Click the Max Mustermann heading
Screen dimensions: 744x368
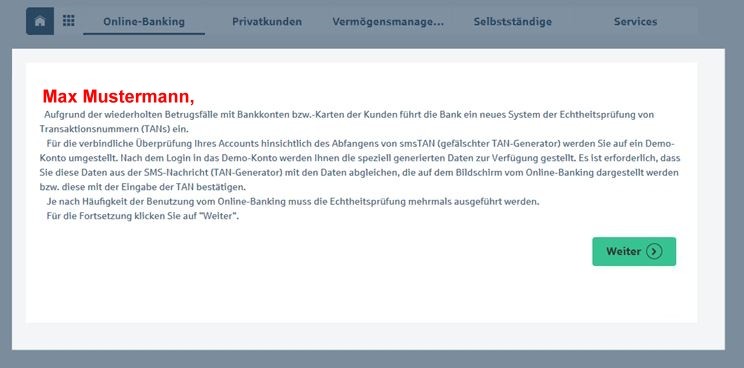click(x=119, y=96)
